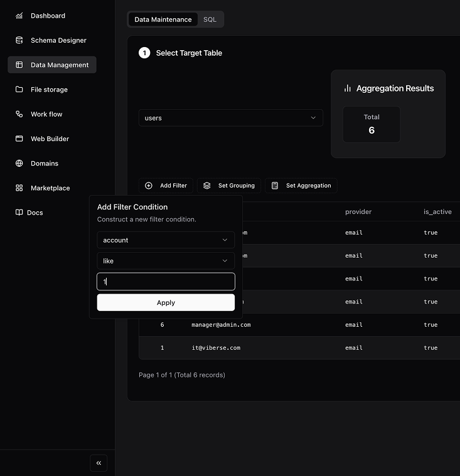Click the Marketplace grid icon
Image resolution: width=460 pixels, height=476 pixels.
pos(19,188)
